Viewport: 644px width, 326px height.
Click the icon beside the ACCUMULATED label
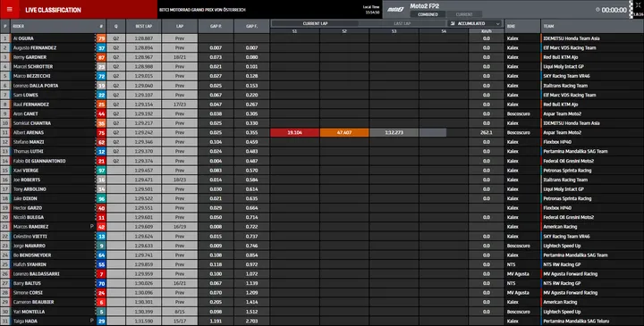[x=453, y=23]
